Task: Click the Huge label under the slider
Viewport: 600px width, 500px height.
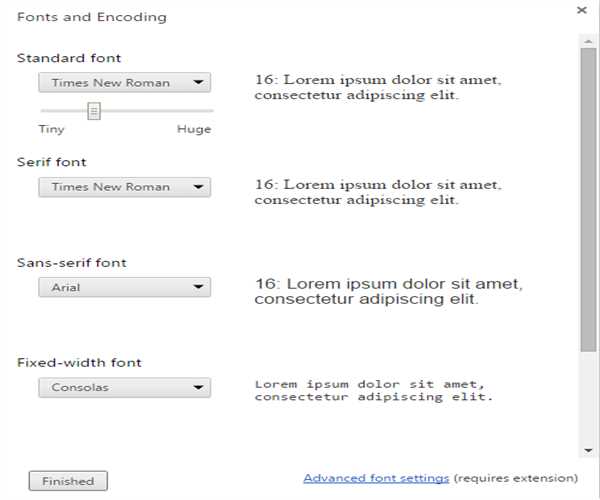Action: 194,129
